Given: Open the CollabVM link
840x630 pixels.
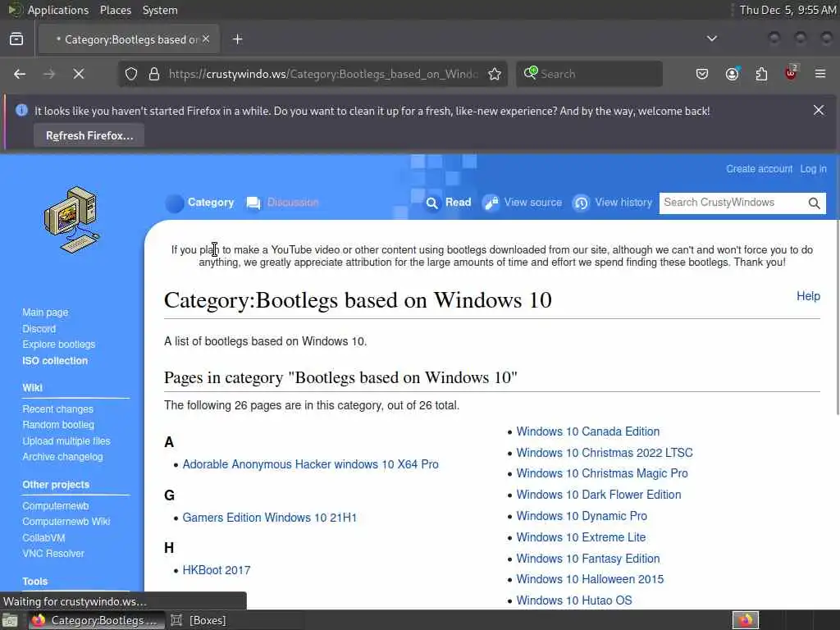Looking at the screenshot, I should tap(44, 537).
